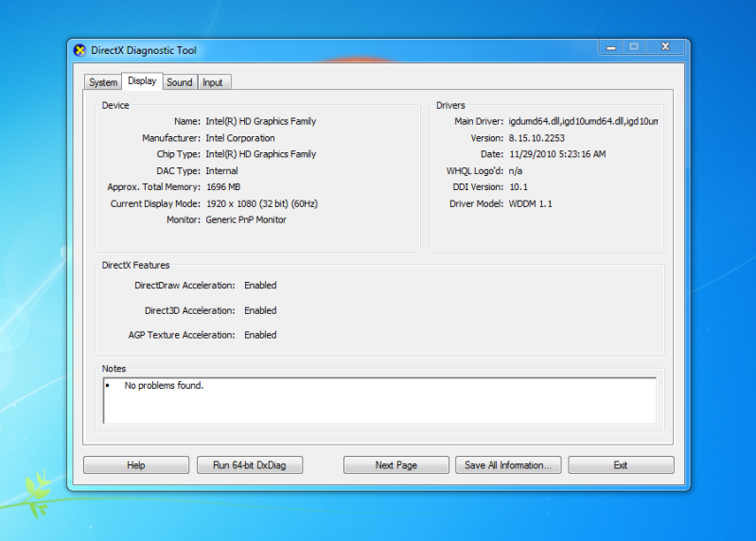Viewport: 756px width, 541px height.
Task: Click the 'DirectDraw Acceleration:' label
Action: tap(185, 286)
